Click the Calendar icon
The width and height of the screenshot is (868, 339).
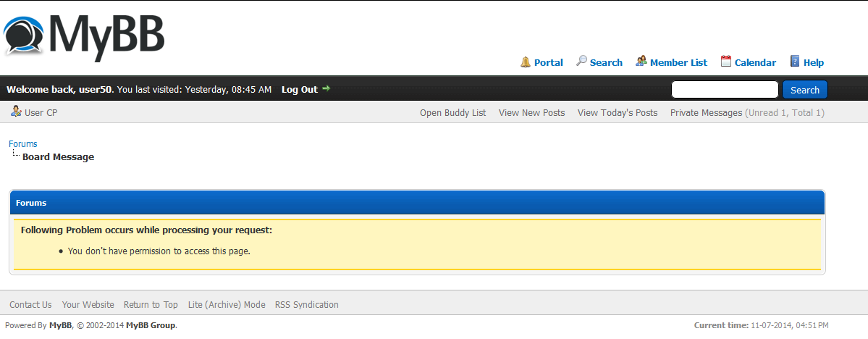[726, 61]
